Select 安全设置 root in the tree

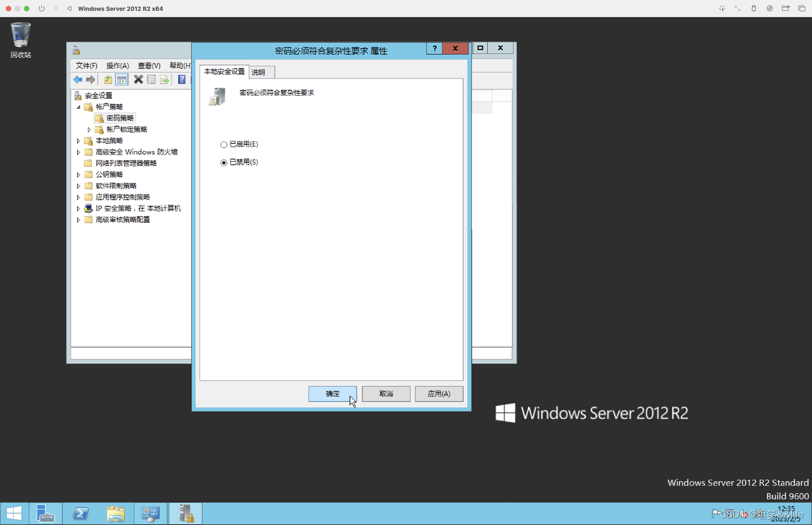(x=99, y=96)
